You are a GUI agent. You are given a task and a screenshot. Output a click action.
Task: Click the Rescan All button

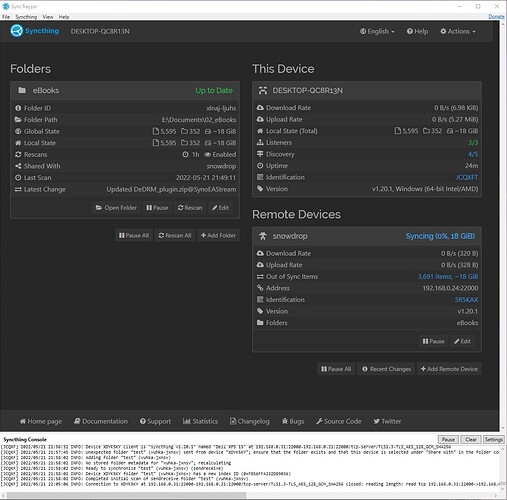[x=175, y=235]
